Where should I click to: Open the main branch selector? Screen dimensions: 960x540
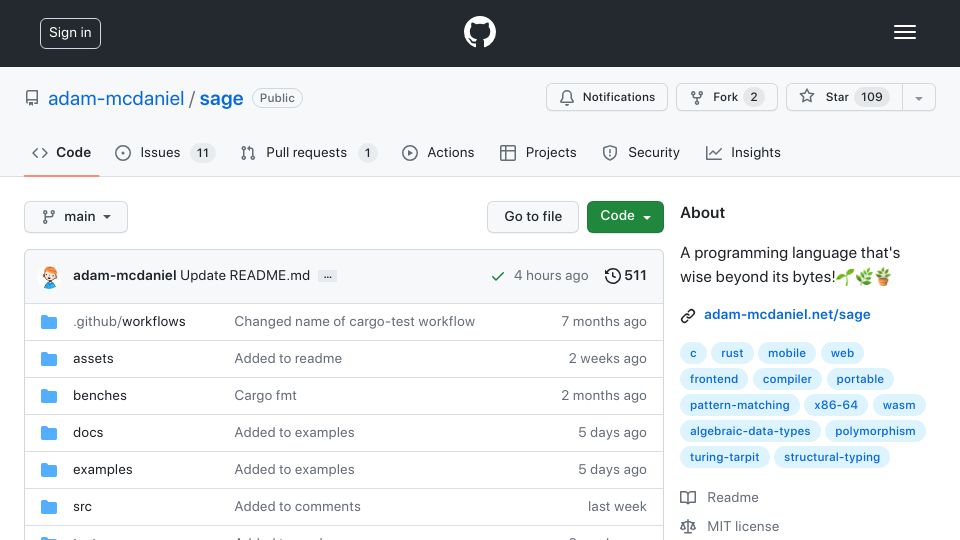tap(76, 217)
